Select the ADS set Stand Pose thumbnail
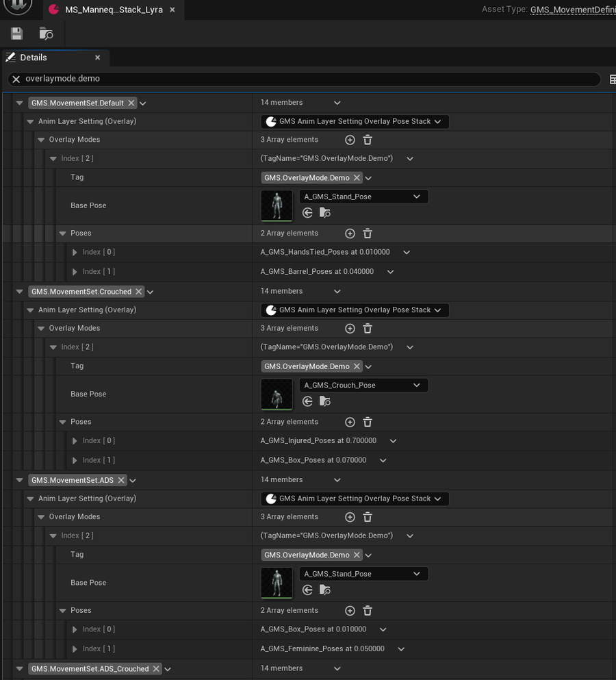 [277, 583]
